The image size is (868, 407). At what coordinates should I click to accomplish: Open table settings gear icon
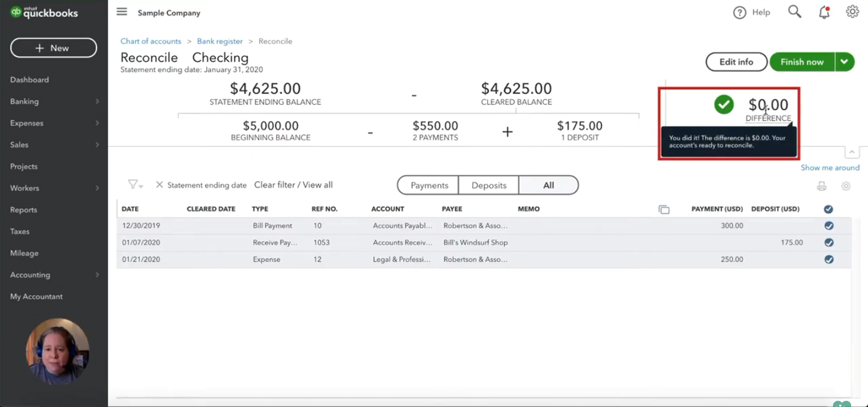tap(846, 186)
